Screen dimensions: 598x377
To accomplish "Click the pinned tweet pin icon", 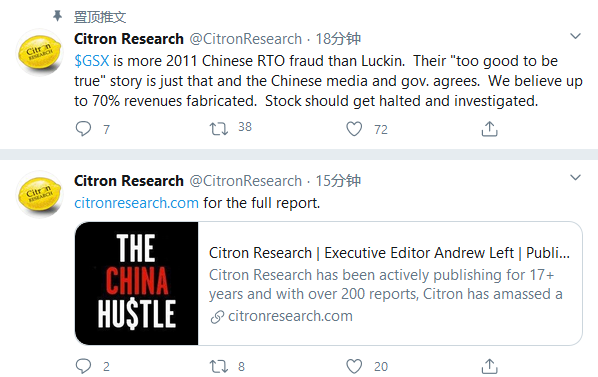I will tap(58, 16).
